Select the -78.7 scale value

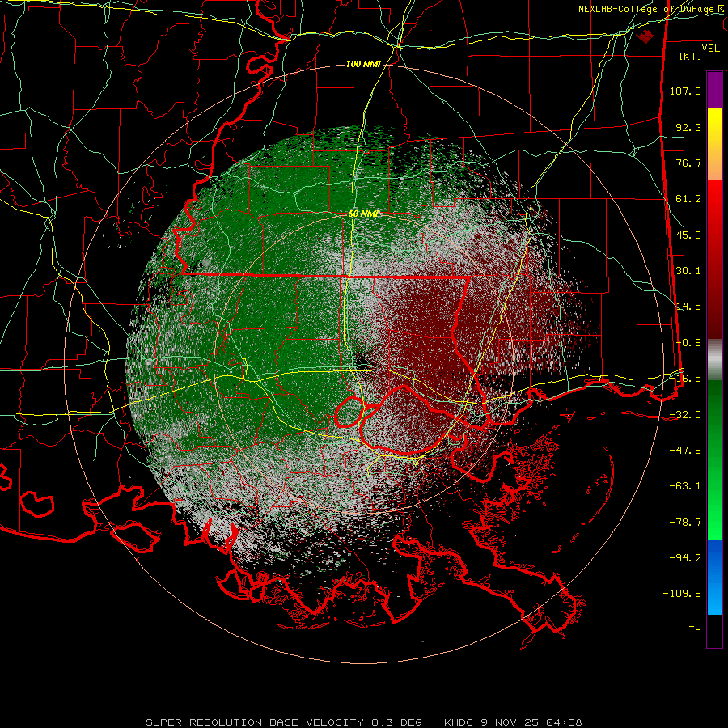tap(685, 523)
